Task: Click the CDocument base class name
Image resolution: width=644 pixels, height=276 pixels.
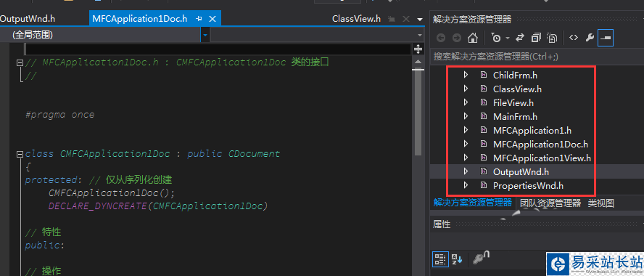Action: pyautogui.click(x=254, y=154)
